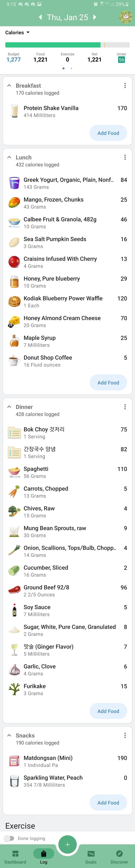135x868 pixels.
Task: Collapse the Snacks section
Action: pyautogui.click(x=9, y=735)
